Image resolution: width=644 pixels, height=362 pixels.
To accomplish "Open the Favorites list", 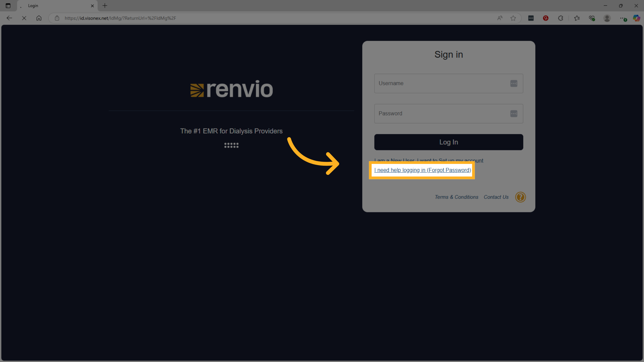I will pyautogui.click(x=577, y=18).
